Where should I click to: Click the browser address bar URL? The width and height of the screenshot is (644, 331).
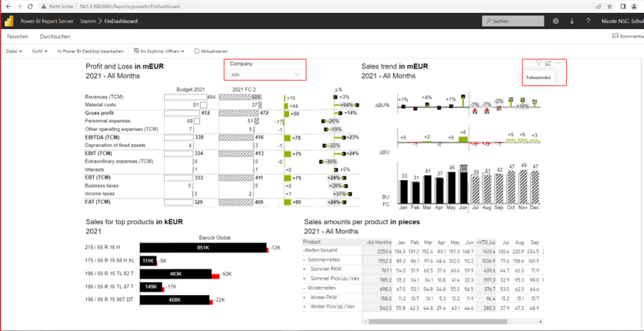(x=131, y=7)
